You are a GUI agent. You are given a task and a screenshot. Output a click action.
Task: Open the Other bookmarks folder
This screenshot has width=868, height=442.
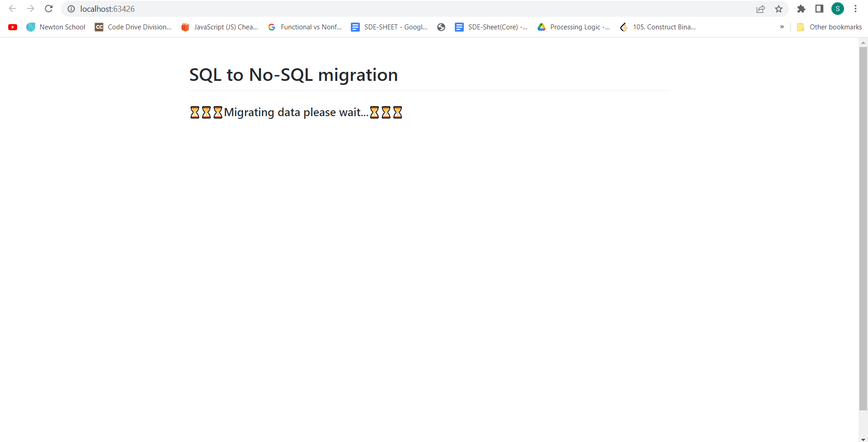click(829, 27)
